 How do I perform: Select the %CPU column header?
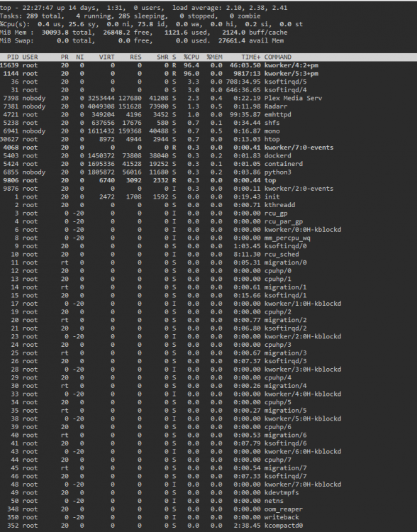191,57
